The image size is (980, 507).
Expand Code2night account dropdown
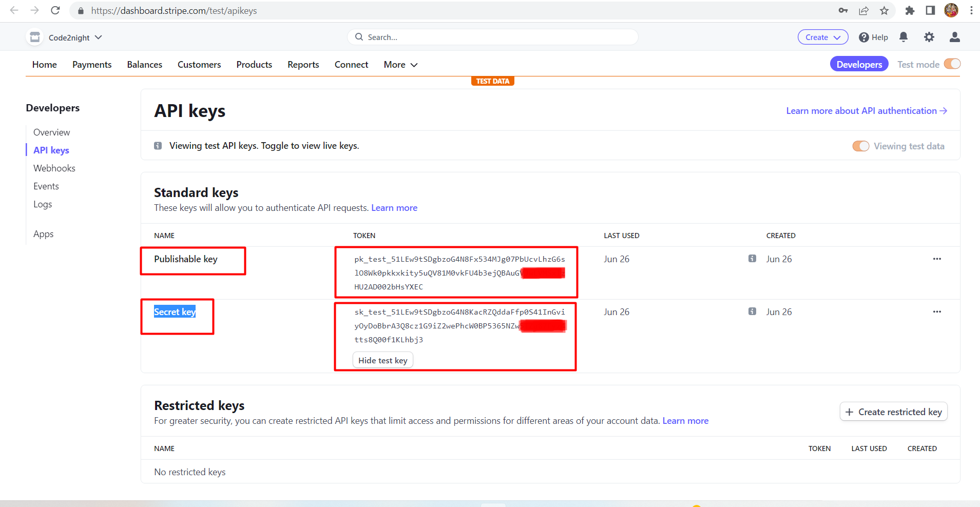(x=99, y=37)
